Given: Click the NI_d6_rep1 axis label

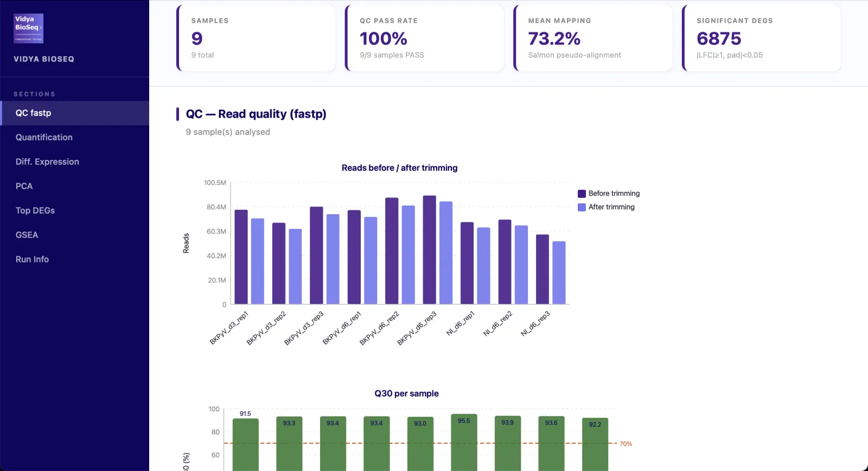Looking at the screenshot, I should pos(461,323).
